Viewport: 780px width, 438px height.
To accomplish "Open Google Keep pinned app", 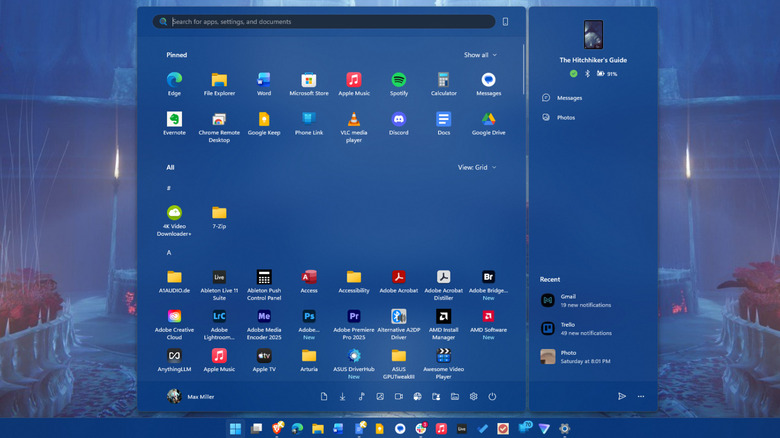I will (x=264, y=123).
